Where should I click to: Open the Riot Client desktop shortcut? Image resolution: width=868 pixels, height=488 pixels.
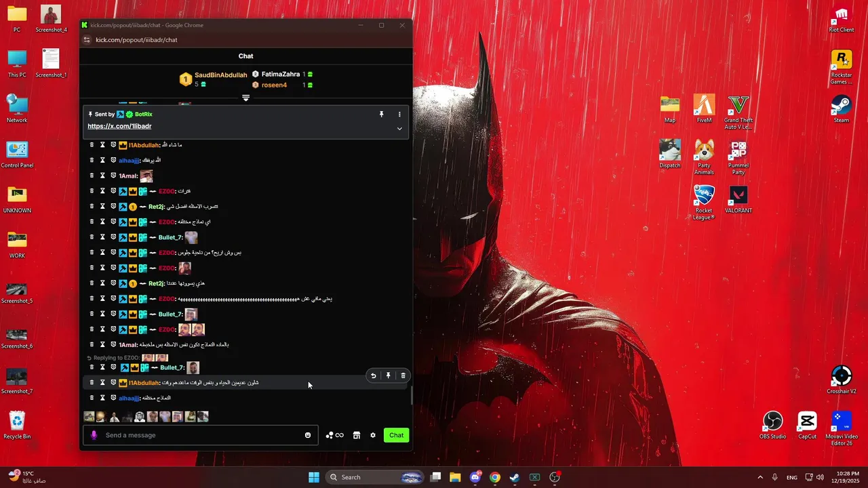[842, 20]
